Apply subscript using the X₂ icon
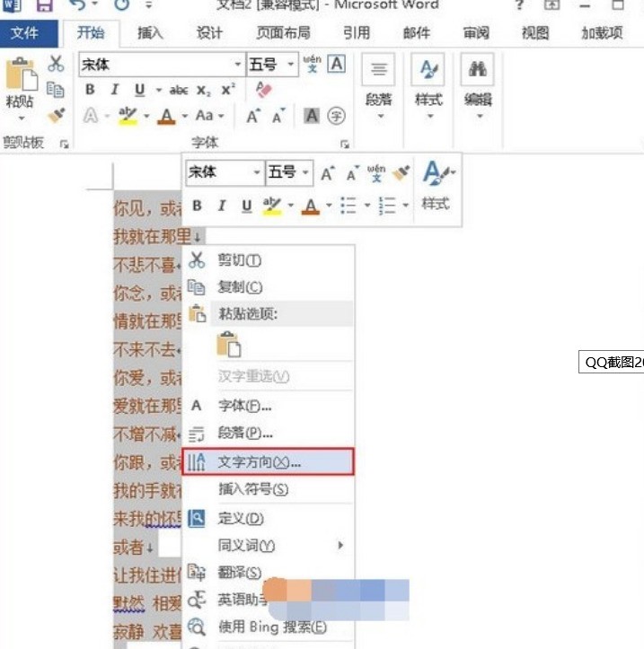644x649 pixels. click(203, 90)
